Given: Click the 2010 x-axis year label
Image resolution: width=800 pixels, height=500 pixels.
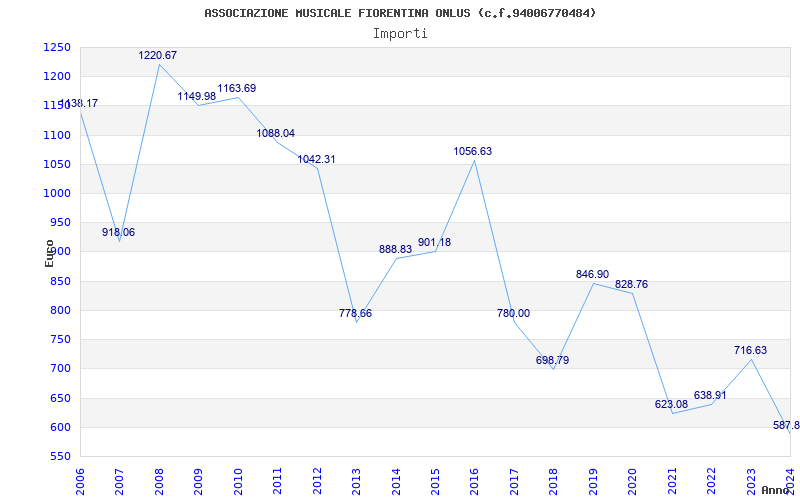Looking at the screenshot, I should pos(238,482).
